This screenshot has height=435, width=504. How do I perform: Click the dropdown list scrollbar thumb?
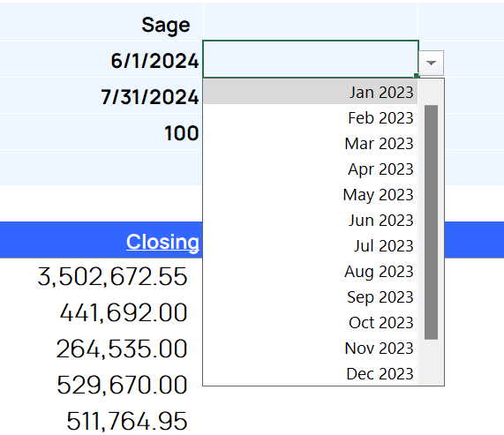click(x=431, y=222)
